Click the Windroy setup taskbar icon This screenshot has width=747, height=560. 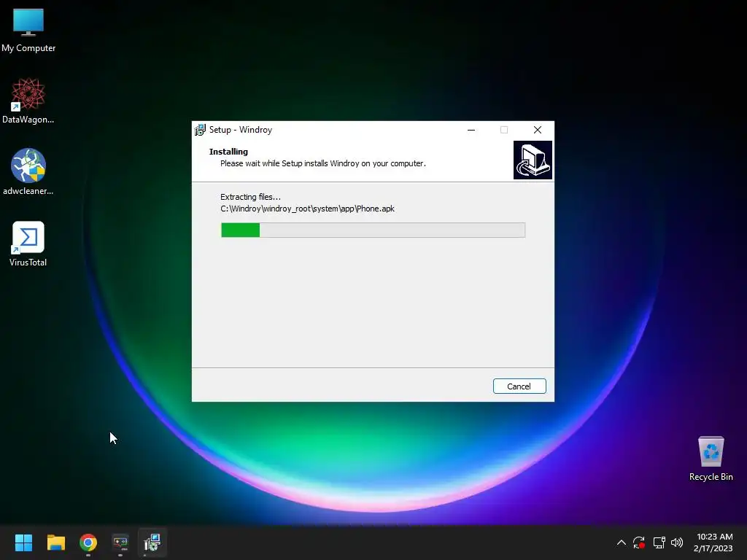click(x=152, y=542)
